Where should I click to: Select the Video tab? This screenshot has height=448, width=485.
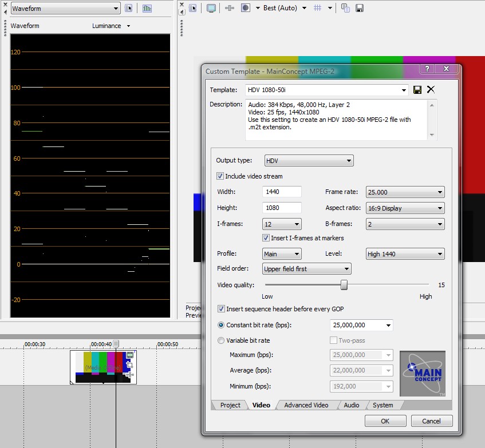pos(261,405)
